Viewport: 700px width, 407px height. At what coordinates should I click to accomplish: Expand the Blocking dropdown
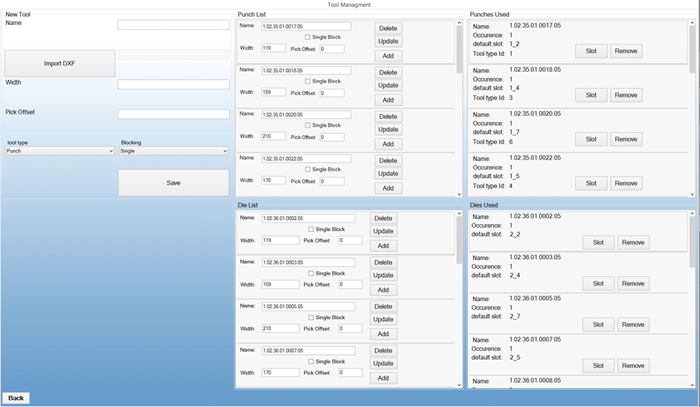point(173,151)
